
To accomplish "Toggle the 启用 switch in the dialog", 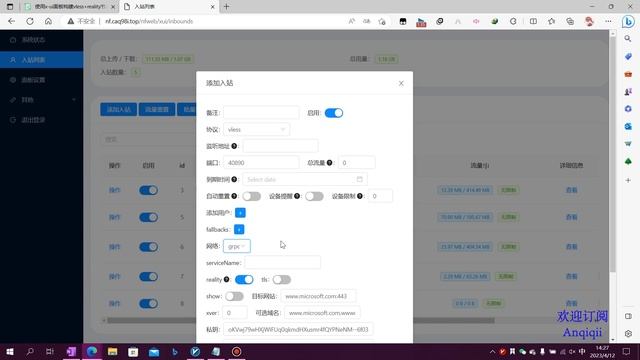I will [334, 113].
